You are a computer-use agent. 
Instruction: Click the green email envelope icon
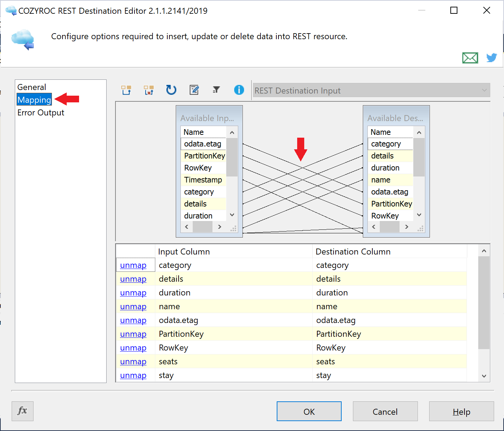(x=470, y=58)
